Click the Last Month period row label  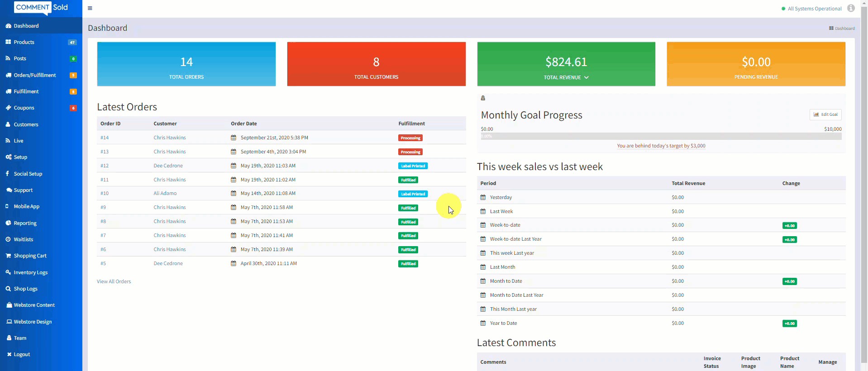tap(502, 267)
